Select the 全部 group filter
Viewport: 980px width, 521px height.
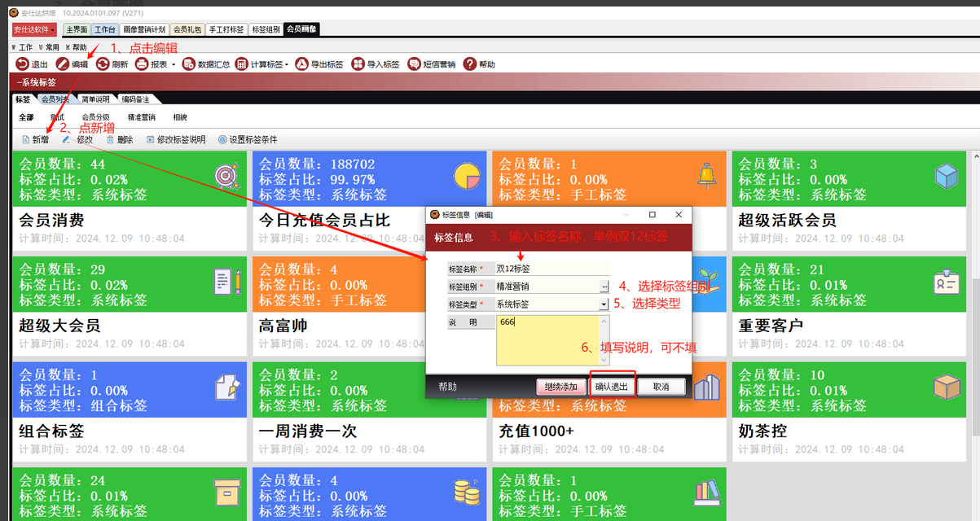coord(26,117)
